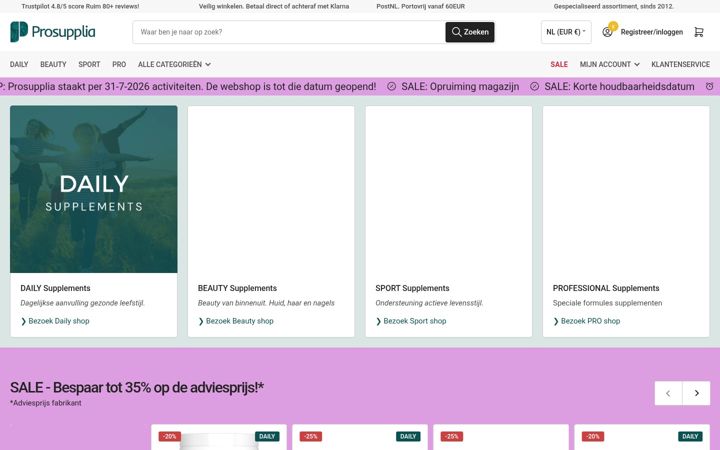Click 'Gespecialiseerd assortiment, sinds 2012' text
This screenshot has height=450, width=720.
(613, 6)
